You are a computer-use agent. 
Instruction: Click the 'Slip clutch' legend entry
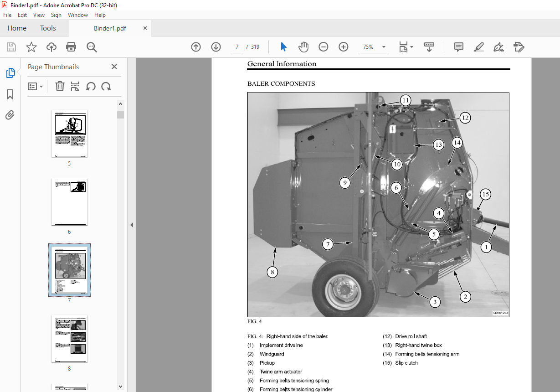click(x=406, y=363)
